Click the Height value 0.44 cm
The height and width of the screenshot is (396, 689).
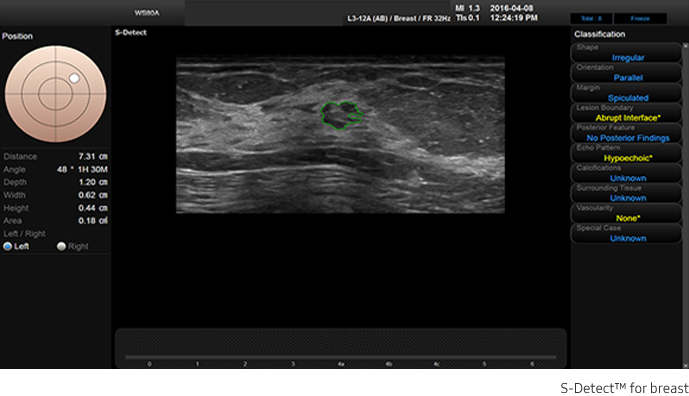pos(93,208)
